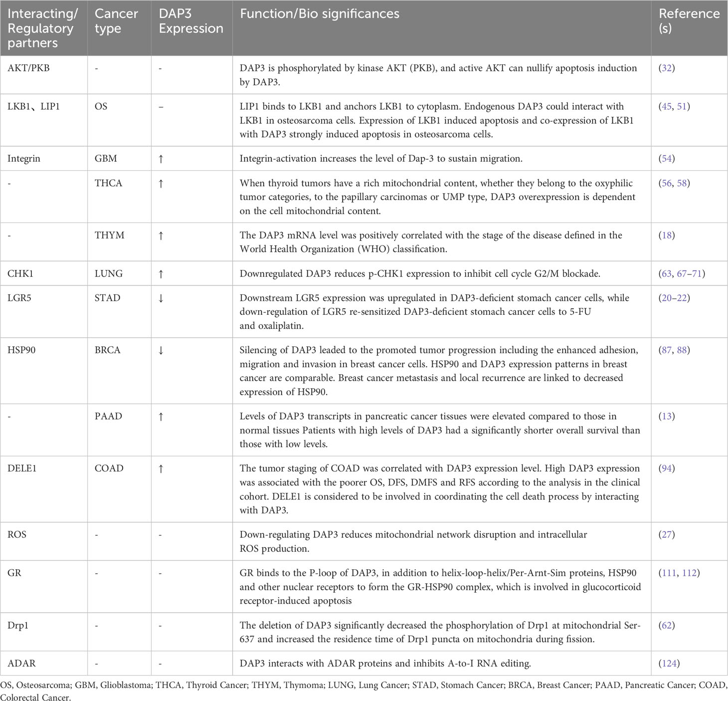Open reference 20–22 in LGR5 row
This screenshot has width=728, height=701.
pos(674,298)
